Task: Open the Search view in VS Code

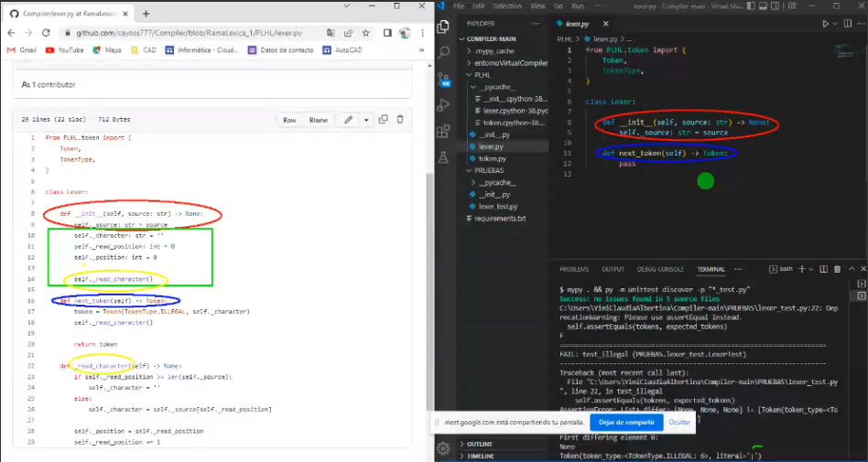Action: (443, 53)
